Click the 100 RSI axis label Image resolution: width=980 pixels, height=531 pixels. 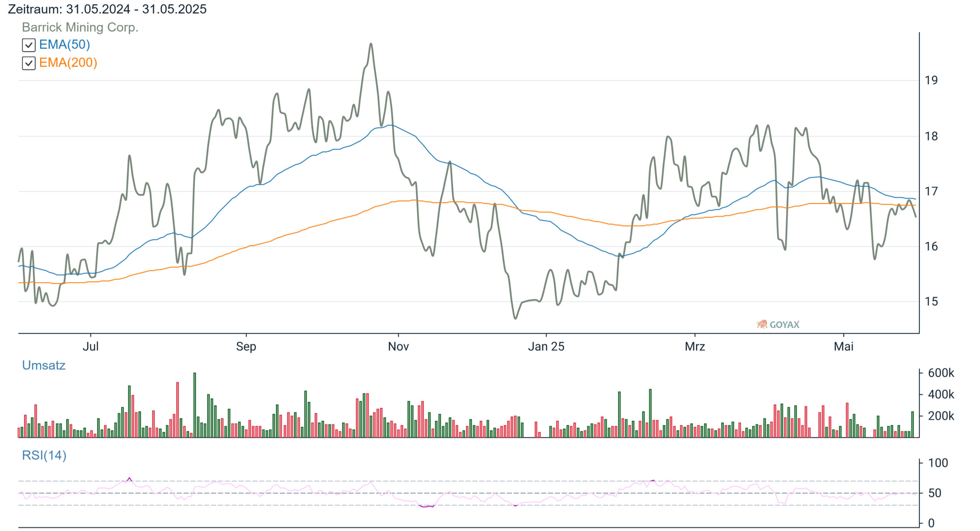point(938,463)
